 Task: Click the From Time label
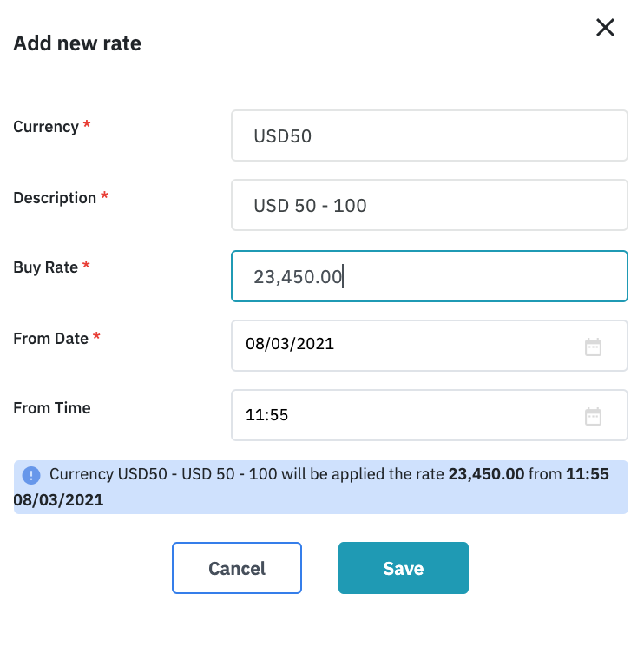coord(51,408)
